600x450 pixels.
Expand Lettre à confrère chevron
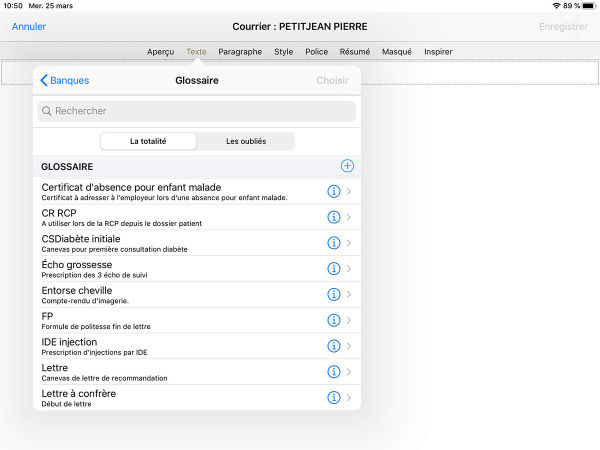[349, 398]
